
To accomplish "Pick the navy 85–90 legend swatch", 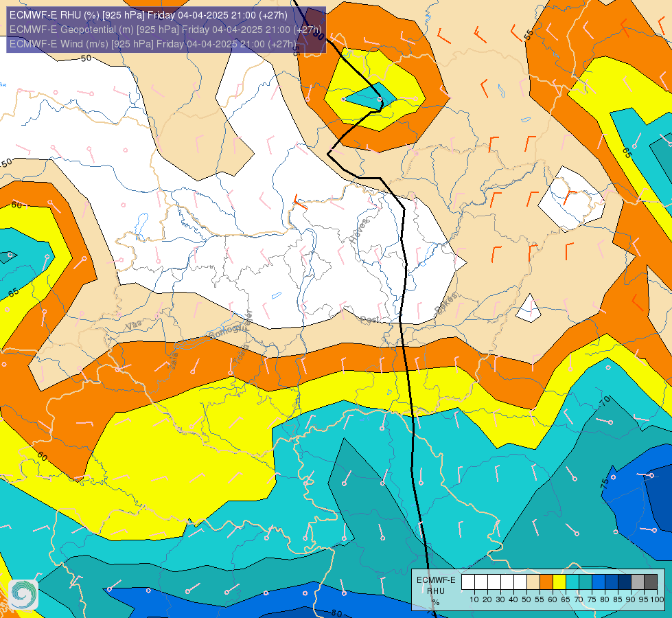I will 625,582.
